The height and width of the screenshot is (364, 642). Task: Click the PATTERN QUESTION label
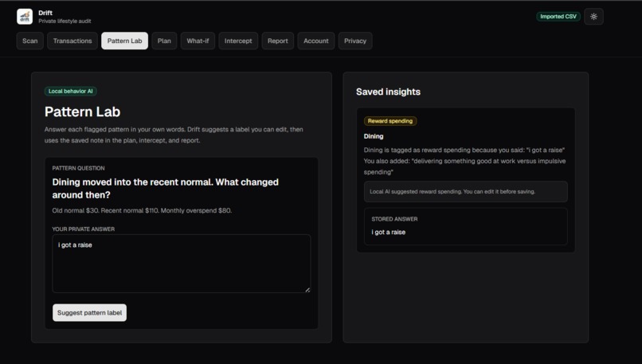click(x=78, y=168)
